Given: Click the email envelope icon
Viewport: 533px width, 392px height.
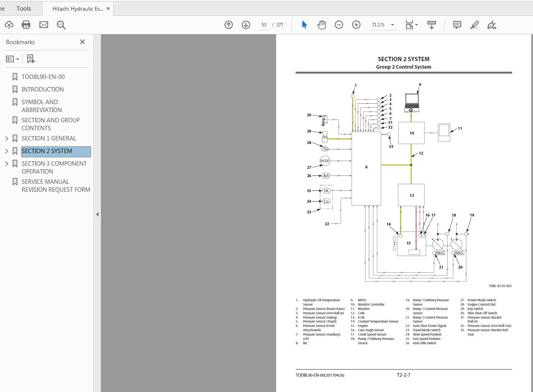Looking at the screenshot, I should click(44, 25).
